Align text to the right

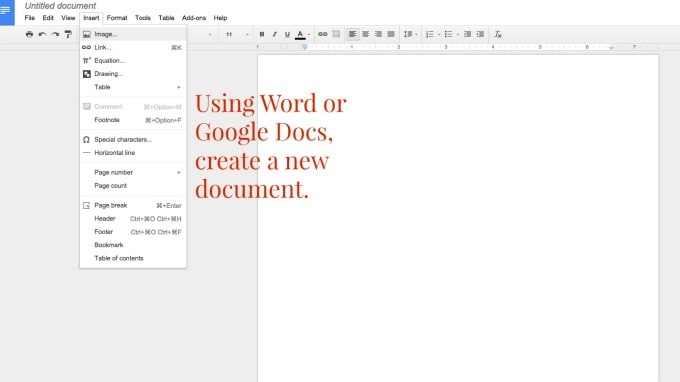point(378,34)
